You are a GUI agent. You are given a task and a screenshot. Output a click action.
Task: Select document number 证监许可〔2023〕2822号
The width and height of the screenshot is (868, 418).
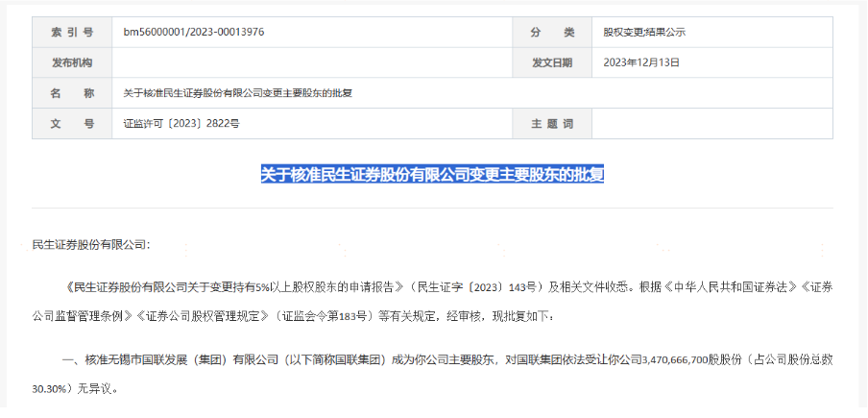click(181, 123)
